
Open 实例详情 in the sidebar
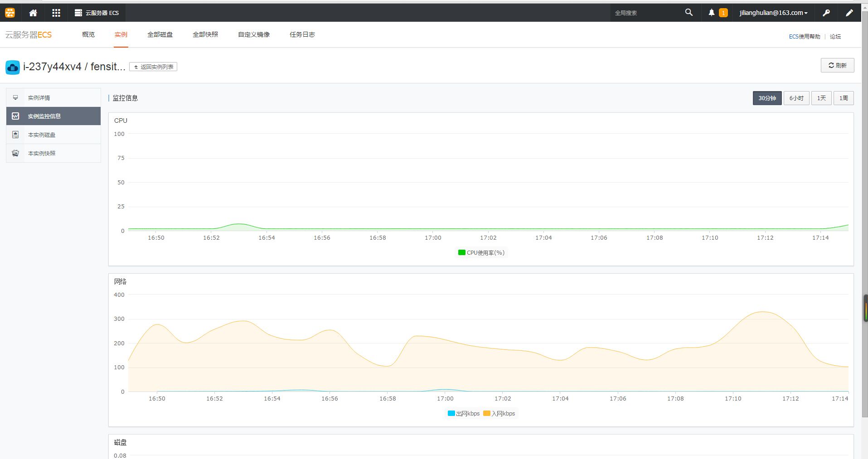pyautogui.click(x=53, y=98)
